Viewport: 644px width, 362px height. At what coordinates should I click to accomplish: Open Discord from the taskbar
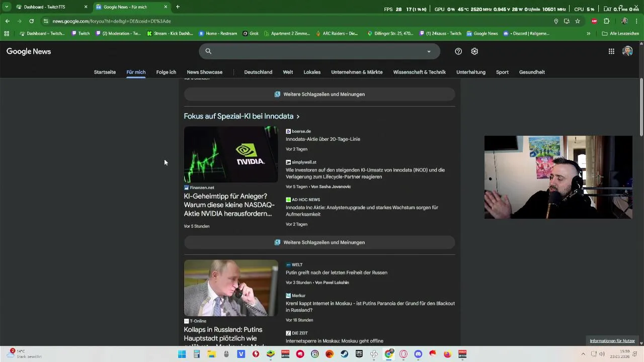tap(418, 354)
